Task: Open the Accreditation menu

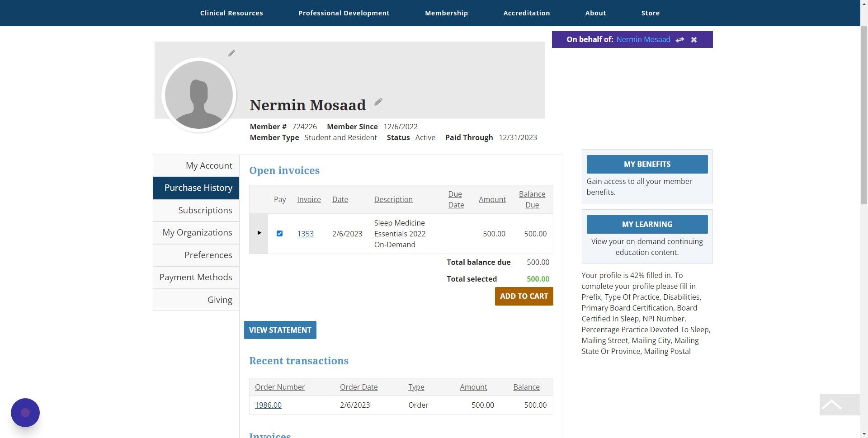Action: [x=527, y=13]
